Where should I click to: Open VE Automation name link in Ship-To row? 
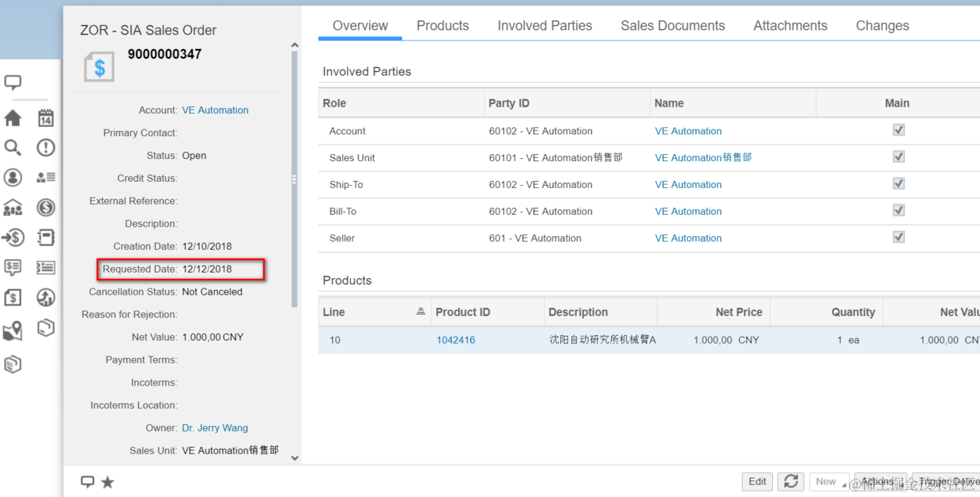click(688, 184)
